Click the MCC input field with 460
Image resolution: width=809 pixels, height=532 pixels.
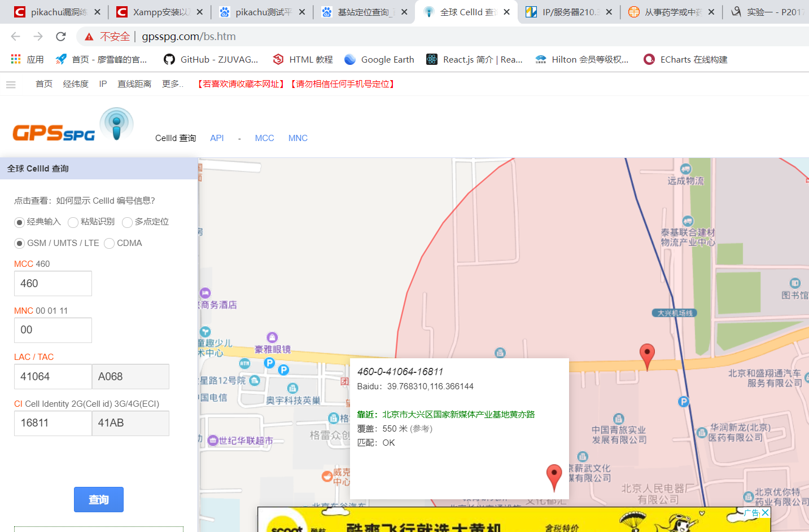click(x=53, y=283)
